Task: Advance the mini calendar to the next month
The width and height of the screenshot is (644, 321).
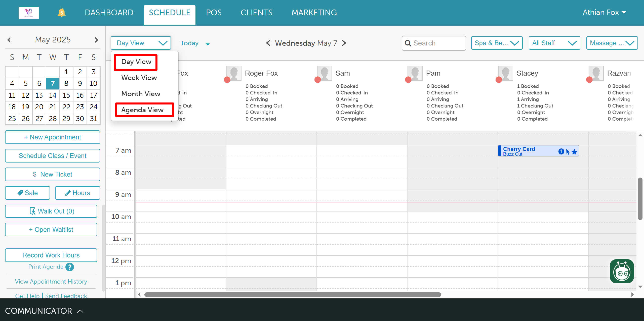Action: (97, 40)
